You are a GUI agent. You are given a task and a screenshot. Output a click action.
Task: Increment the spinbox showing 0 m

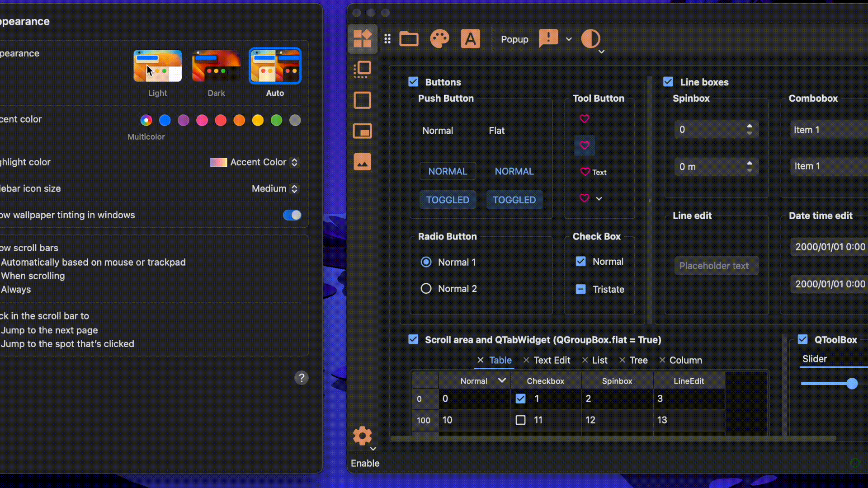click(750, 163)
